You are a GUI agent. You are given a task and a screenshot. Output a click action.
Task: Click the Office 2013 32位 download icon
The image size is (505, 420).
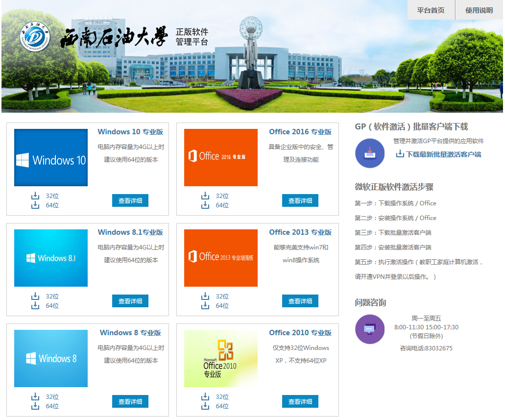205,296
